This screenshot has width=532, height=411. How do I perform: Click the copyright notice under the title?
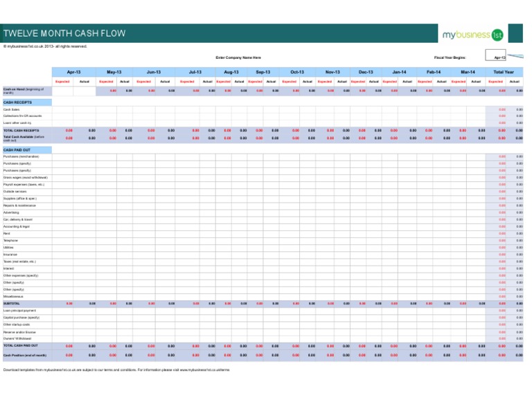pos(45,46)
